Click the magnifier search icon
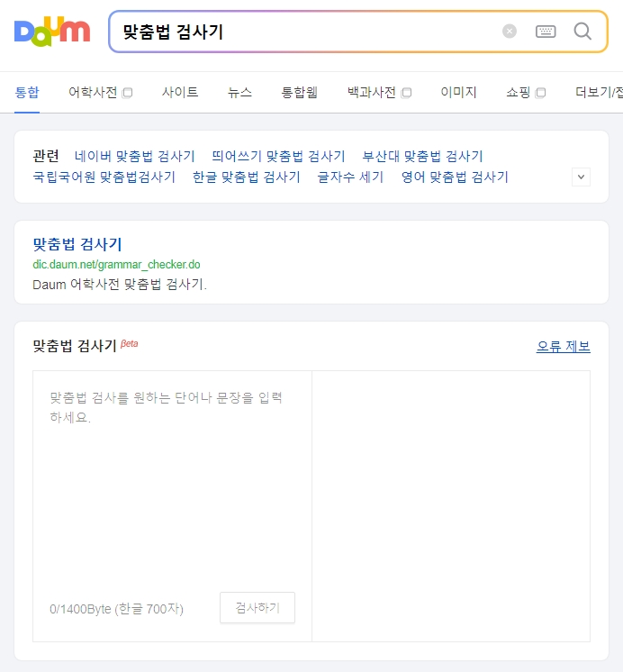Image resolution: width=623 pixels, height=672 pixels. pyautogui.click(x=582, y=32)
